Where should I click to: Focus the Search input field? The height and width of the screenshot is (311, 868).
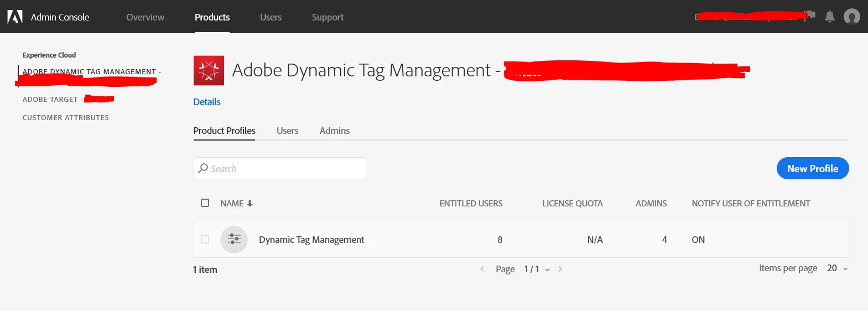click(279, 168)
